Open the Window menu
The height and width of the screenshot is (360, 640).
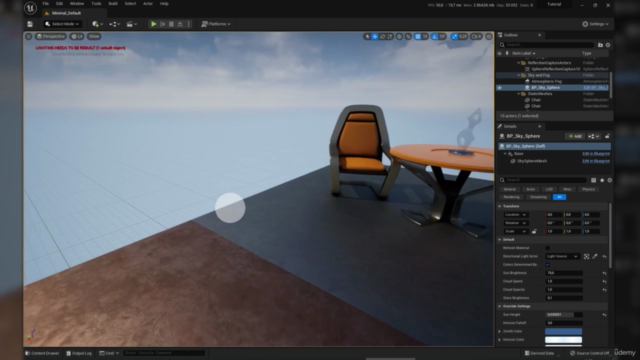pyautogui.click(x=77, y=4)
